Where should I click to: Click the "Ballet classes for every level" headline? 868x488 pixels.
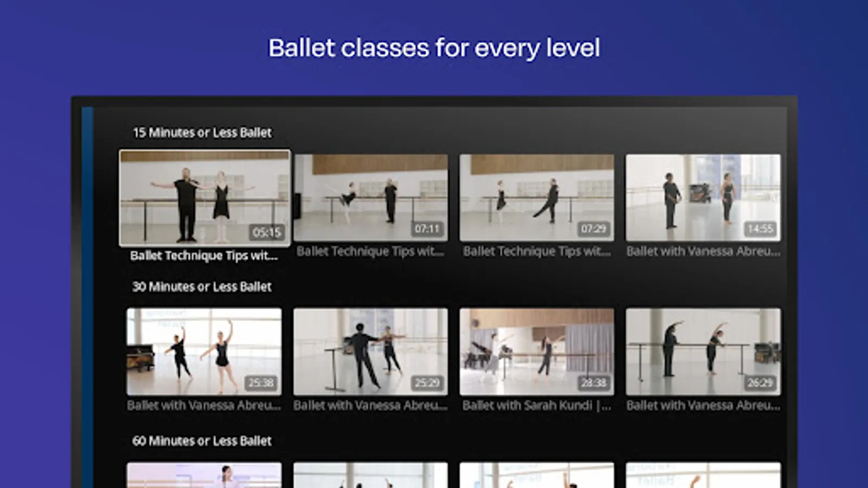coord(434,48)
